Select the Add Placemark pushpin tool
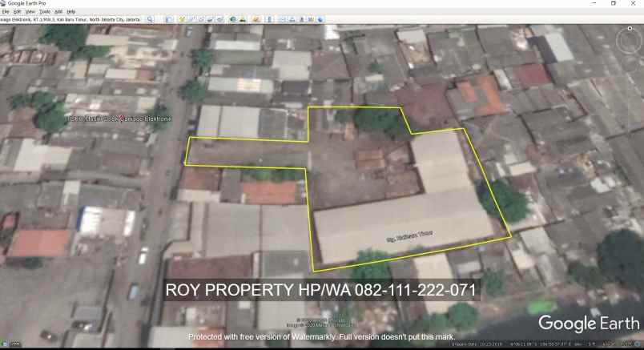644x350 pixels. (183, 19)
